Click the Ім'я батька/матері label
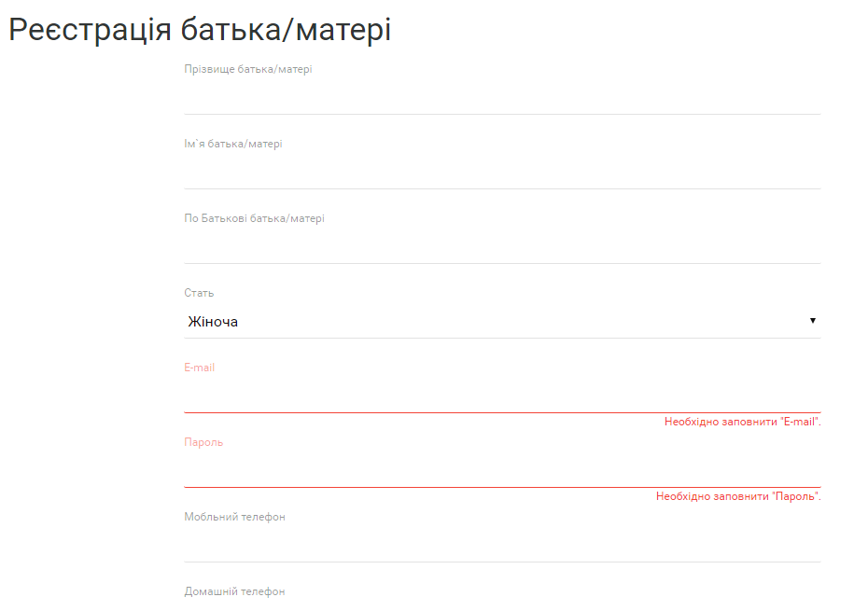Image resolution: width=868 pixels, height=611 pixels. (232, 144)
